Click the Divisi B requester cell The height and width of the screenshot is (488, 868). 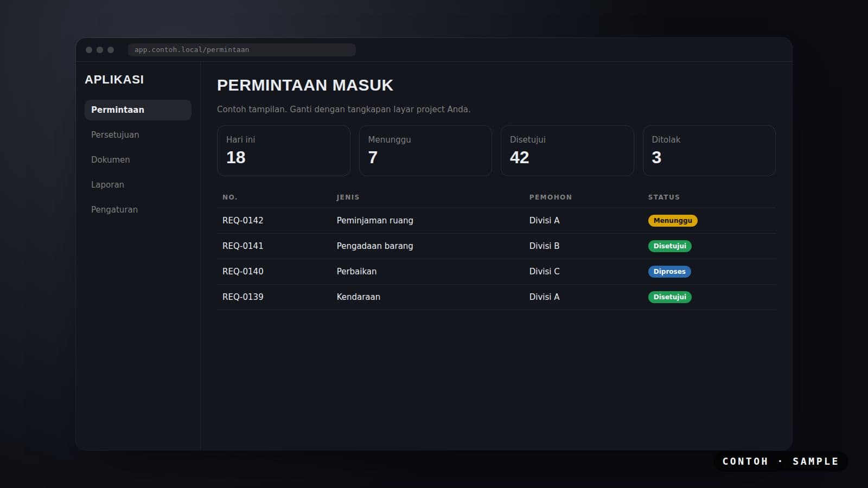tap(545, 246)
